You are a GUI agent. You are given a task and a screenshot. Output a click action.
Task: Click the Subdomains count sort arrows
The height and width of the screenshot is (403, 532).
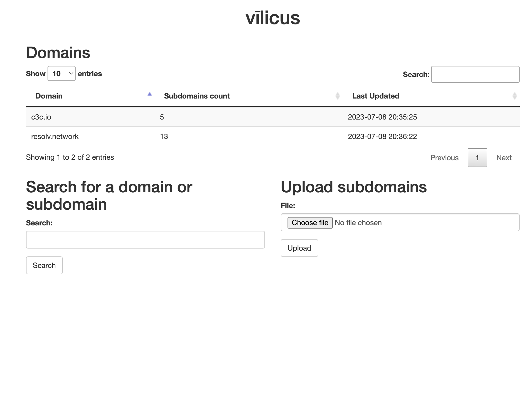(337, 96)
